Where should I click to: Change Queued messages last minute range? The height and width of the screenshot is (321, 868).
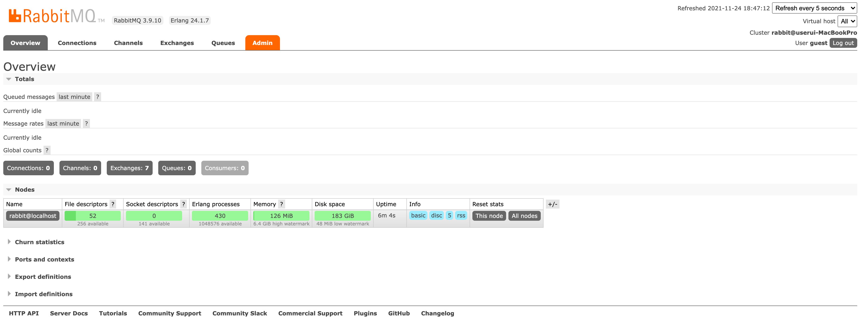click(x=74, y=97)
